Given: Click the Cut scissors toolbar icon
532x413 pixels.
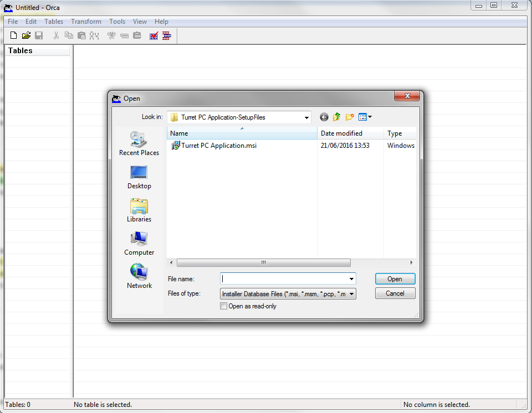Looking at the screenshot, I should [57, 35].
